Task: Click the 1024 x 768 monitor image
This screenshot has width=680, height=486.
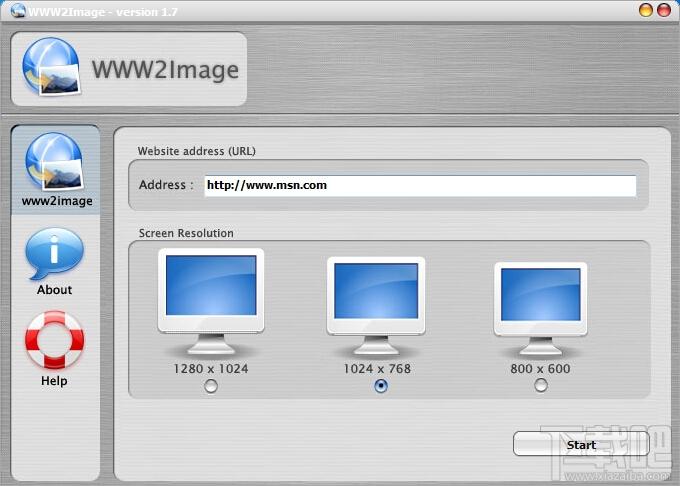Action: (x=376, y=306)
